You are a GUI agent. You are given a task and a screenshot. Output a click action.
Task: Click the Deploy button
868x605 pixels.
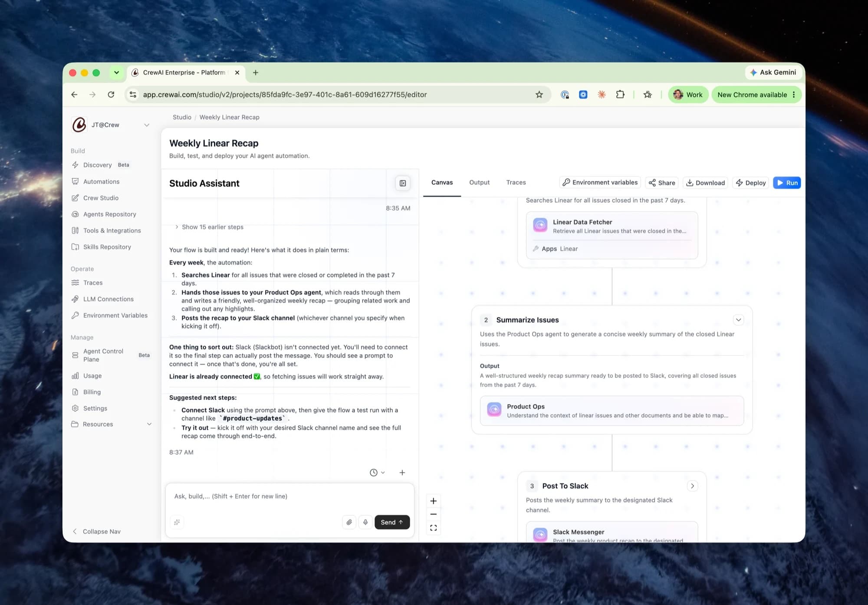pyautogui.click(x=751, y=183)
